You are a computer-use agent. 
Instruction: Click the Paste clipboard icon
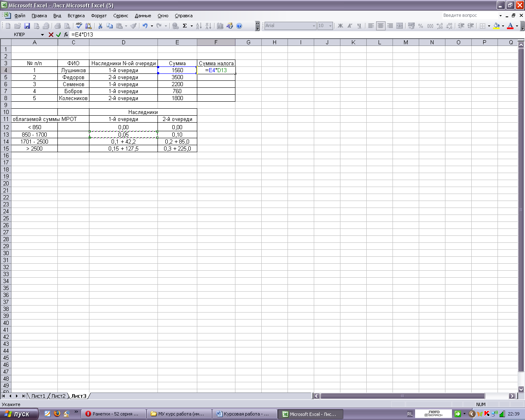pyautogui.click(x=119, y=26)
